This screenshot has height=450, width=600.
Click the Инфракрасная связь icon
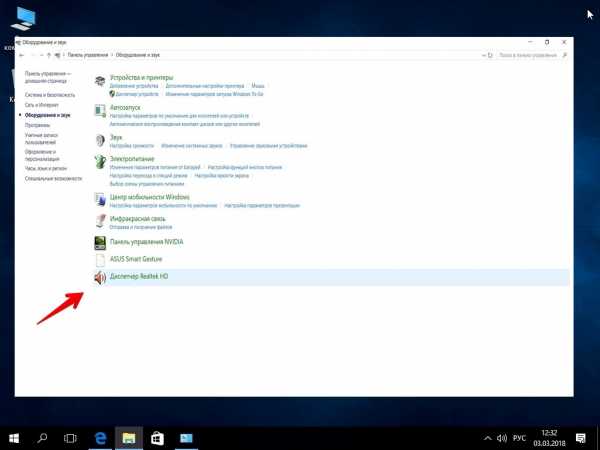tap(100, 221)
